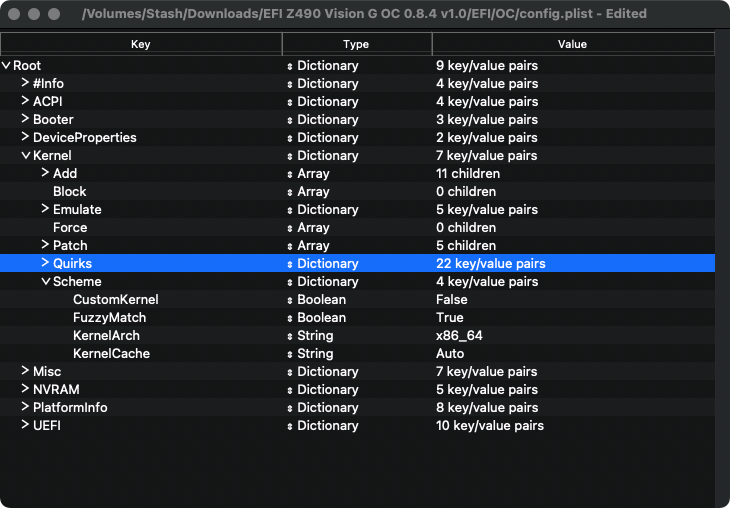Image resolution: width=730 pixels, height=508 pixels.
Task: Click the False value of CustomKernel
Action: coord(452,299)
